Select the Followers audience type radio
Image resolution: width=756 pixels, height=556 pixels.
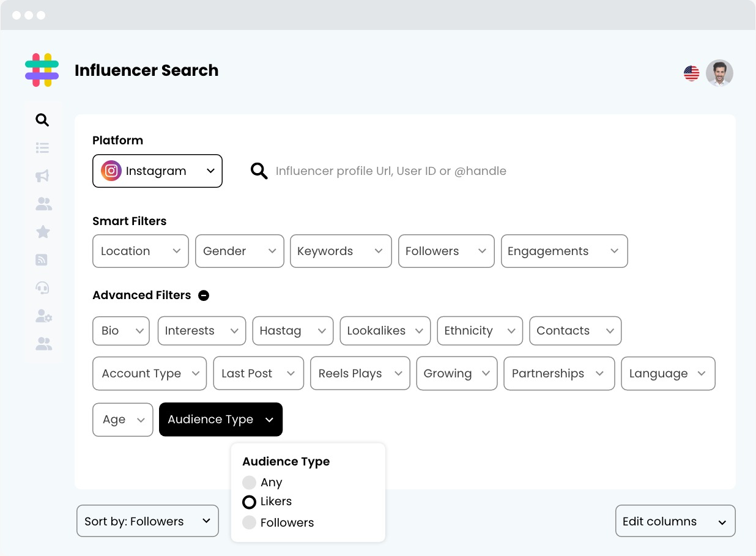pyautogui.click(x=249, y=522)
